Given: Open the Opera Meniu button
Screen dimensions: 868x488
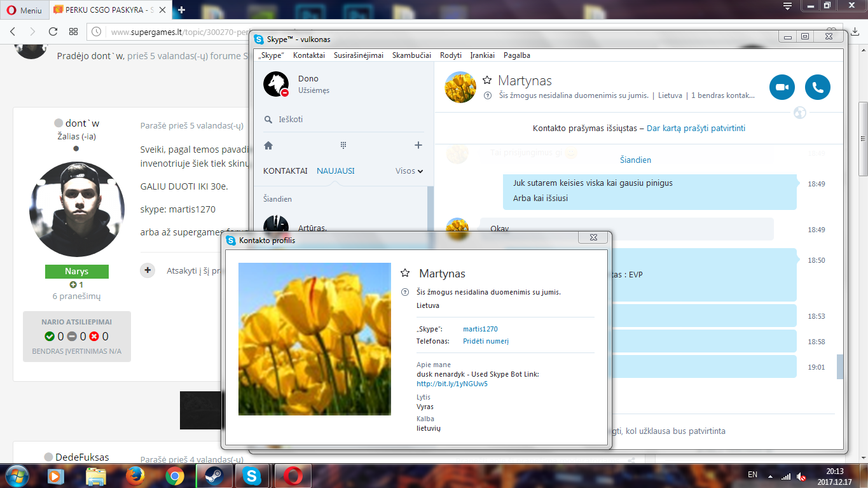Looking at the screenshot, I should tap(24, 10).
